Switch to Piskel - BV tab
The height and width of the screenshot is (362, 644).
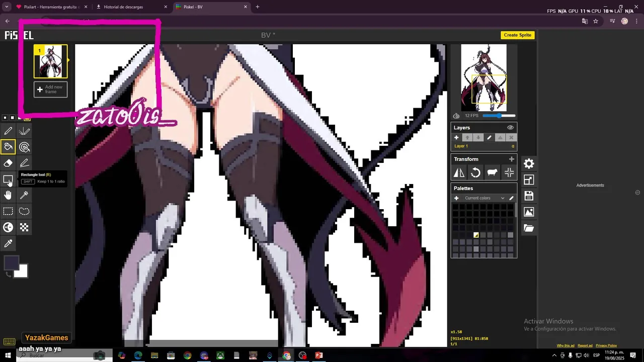[x=211, y=7]
